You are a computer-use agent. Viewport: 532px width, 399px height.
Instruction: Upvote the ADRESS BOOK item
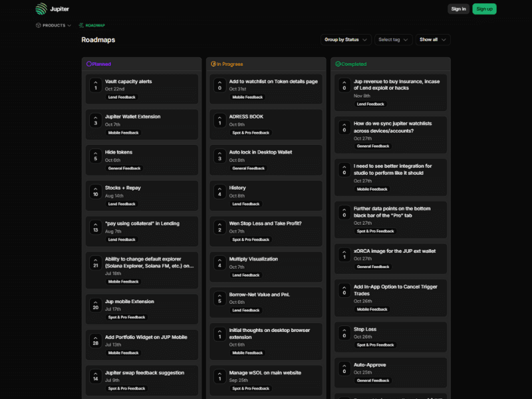[x=219, y=120]
